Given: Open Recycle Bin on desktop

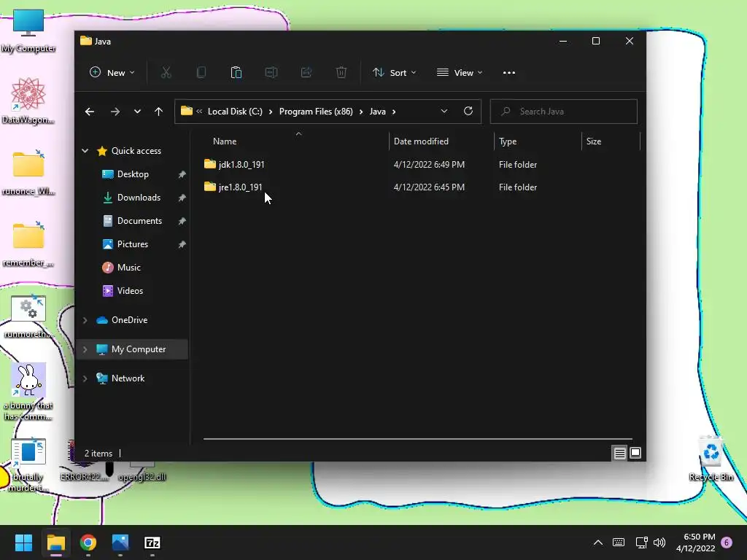Looking at the screenshot, I should 711,459.
